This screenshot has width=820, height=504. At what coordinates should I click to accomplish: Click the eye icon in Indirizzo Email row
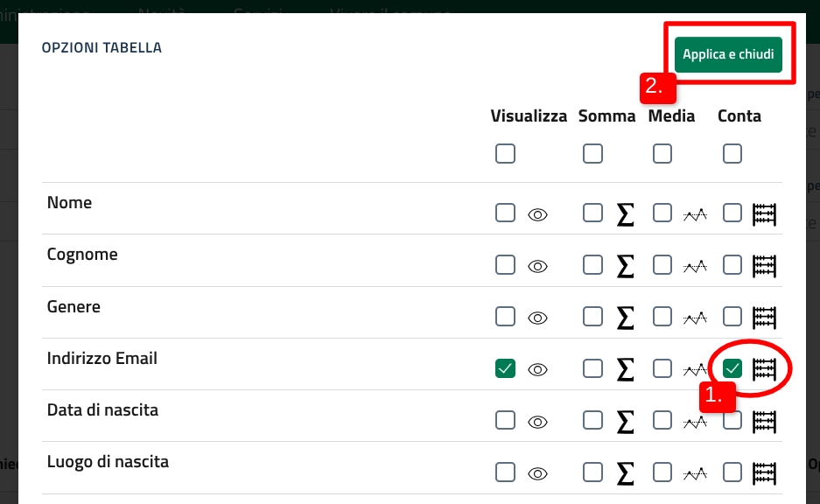click(x=538, y=369)
